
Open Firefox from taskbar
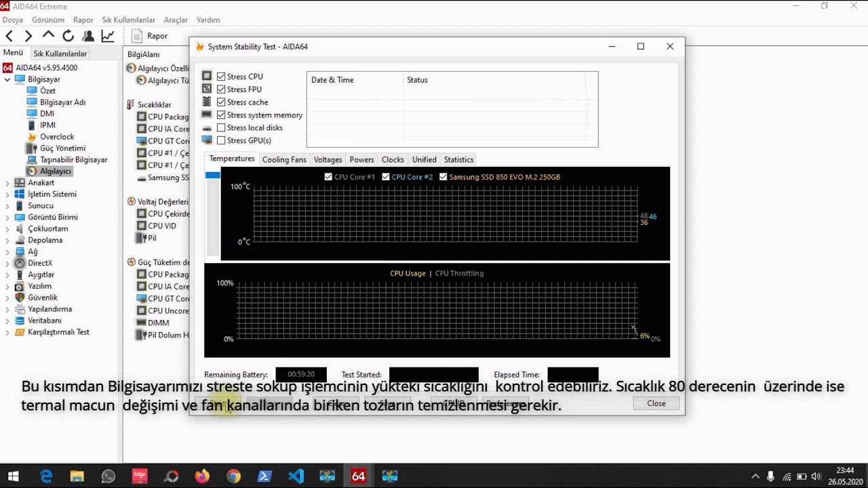click(202, 476)
